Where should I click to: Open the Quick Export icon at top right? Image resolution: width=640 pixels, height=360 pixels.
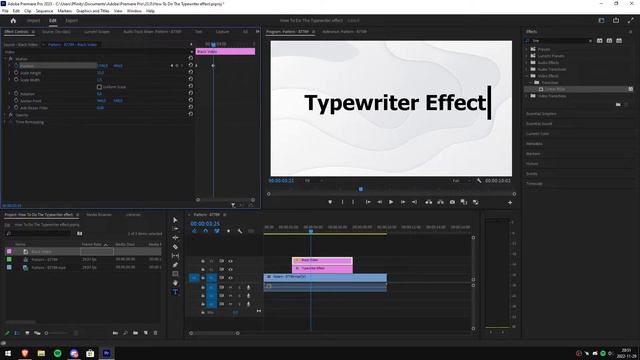click(x=616, y=20)
